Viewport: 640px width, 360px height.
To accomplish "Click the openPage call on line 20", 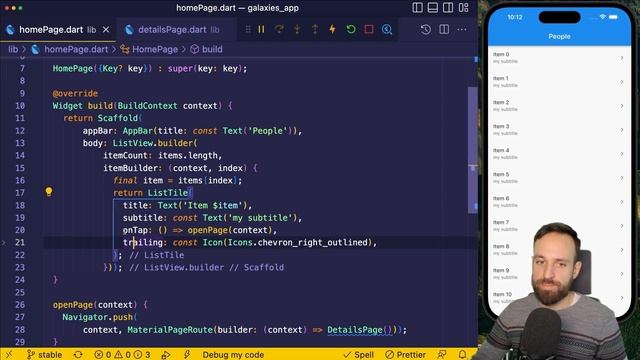I will tap(207, 230).
